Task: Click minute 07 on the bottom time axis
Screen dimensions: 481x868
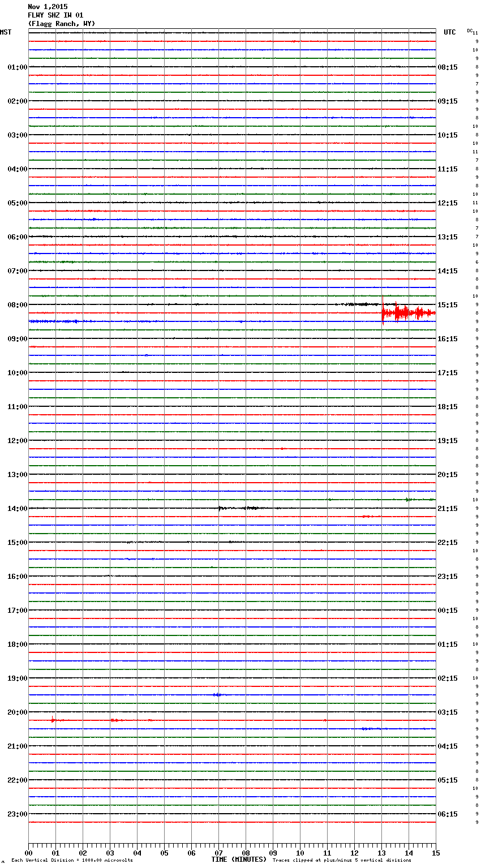Action: tap(218, 853)
